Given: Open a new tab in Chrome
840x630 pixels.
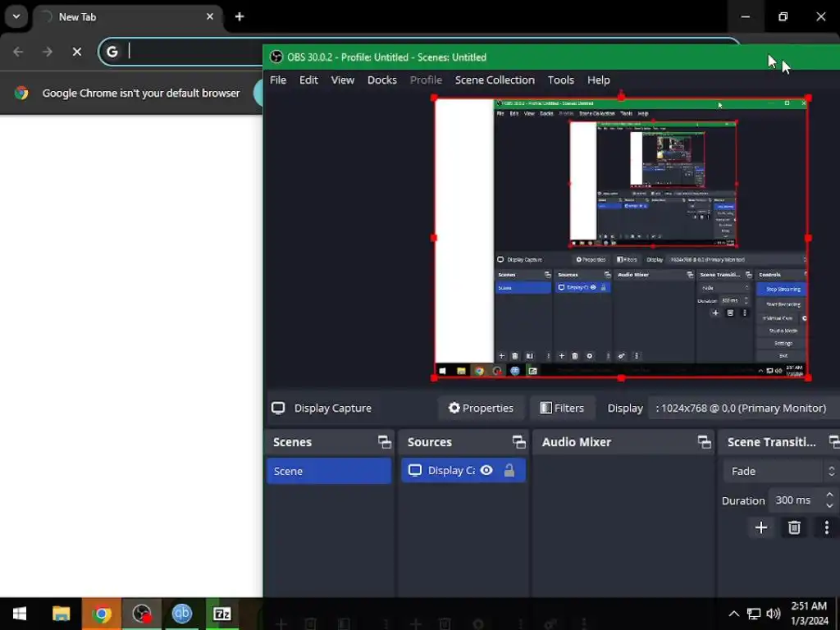Looking at the screenshot, I should pyautogui.click(x=240, y=16).
